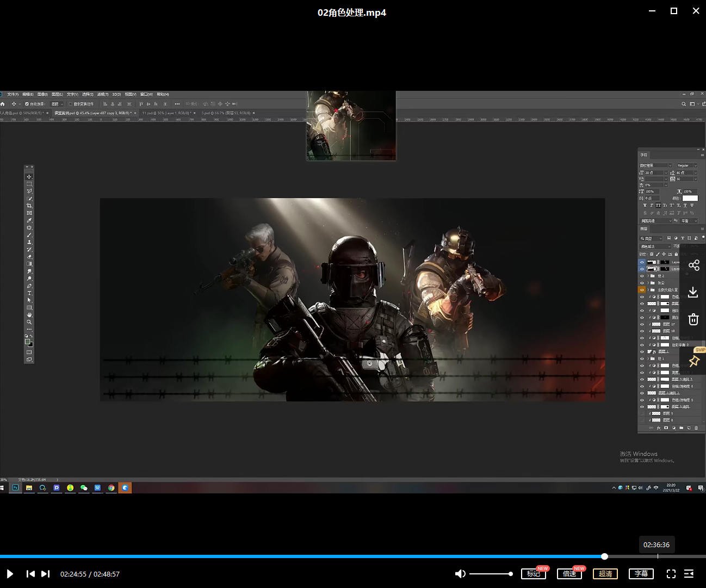Click the share icon on right sidebar
The image size is (706, 588).
[x=693, y=265]
